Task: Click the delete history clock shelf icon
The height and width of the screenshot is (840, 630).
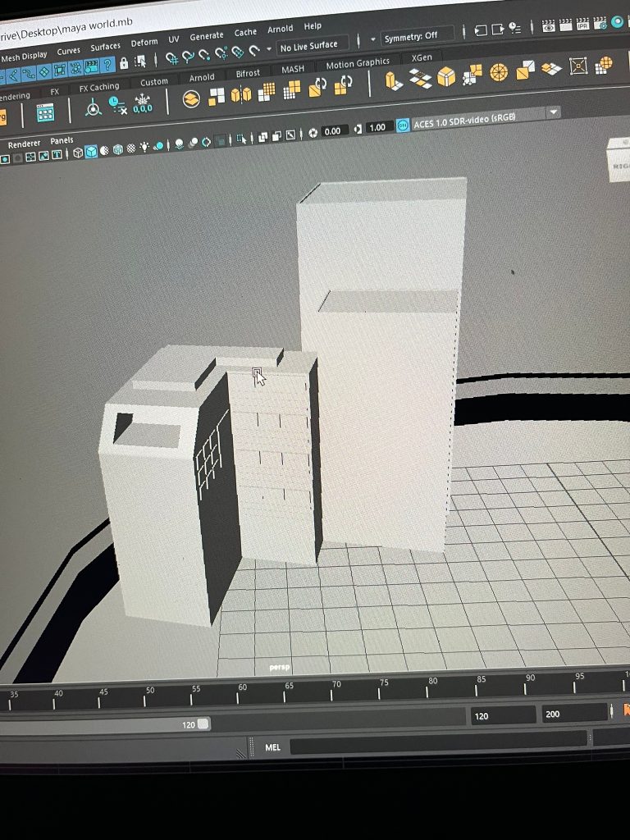Action: (x=117, y=104)
